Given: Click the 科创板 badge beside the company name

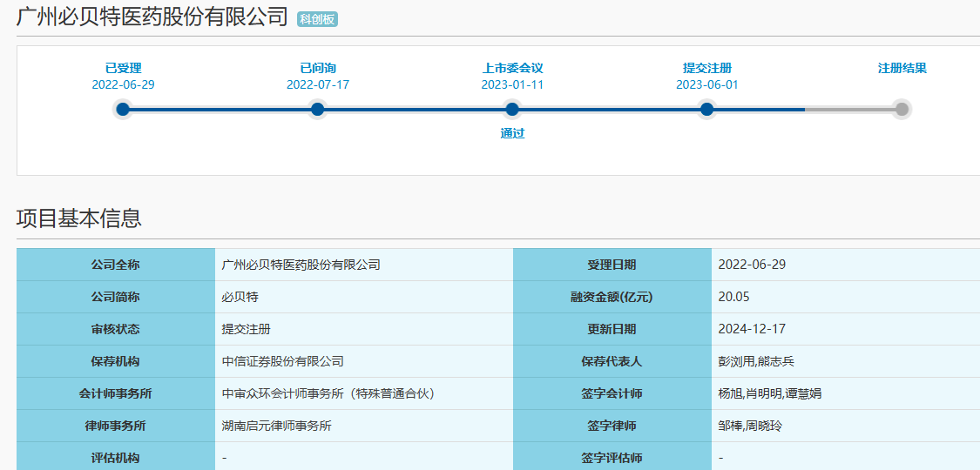Looking at the screenshot, I should [x=317, y=19].
